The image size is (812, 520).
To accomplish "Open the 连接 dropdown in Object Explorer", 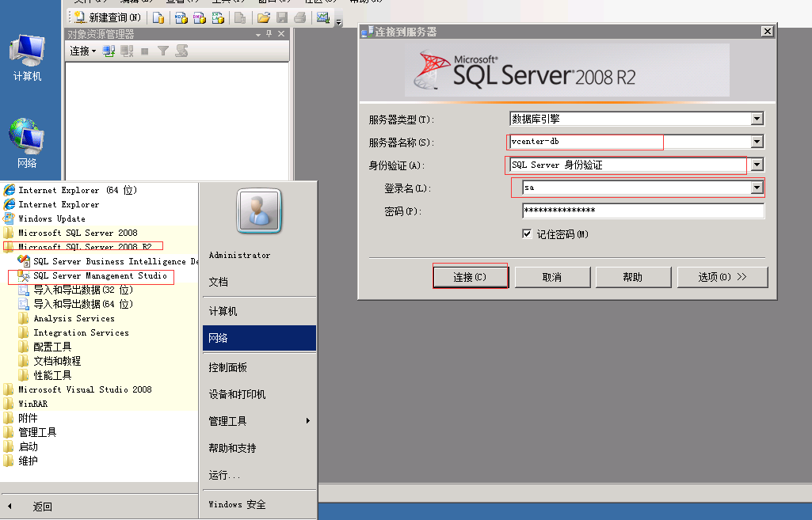I will (83, 51).
